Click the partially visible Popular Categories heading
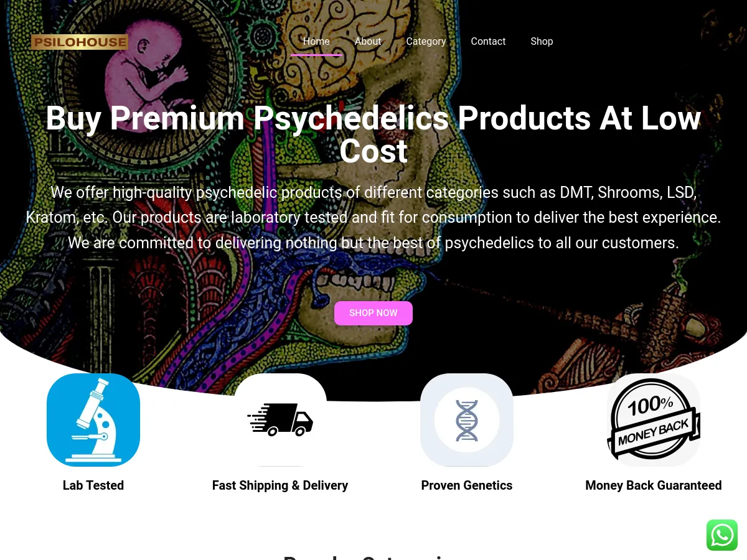Viewport: 747px width, 560px height. click(374, 557)
